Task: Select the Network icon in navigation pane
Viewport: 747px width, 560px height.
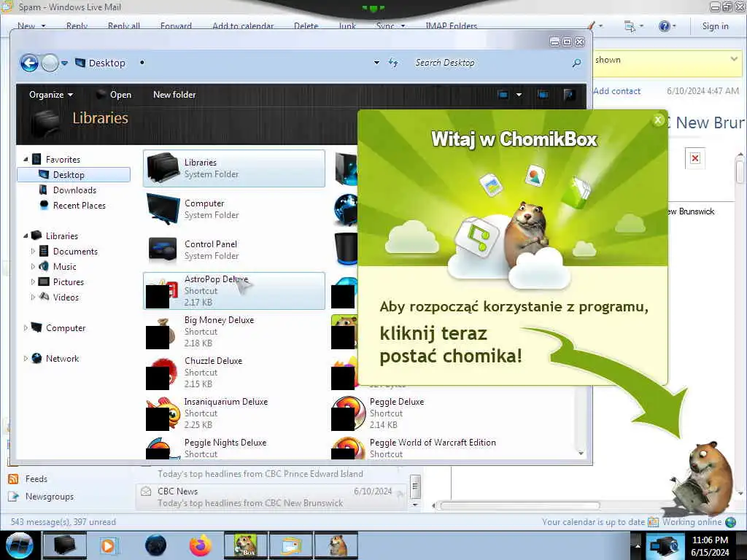Action: pos(36,358)
